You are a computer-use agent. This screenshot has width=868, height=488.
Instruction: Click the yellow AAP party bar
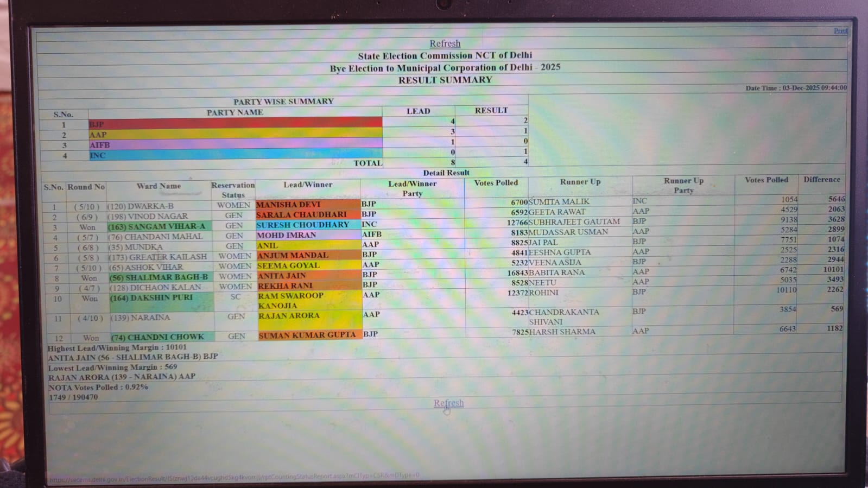(x=235, y=135)
